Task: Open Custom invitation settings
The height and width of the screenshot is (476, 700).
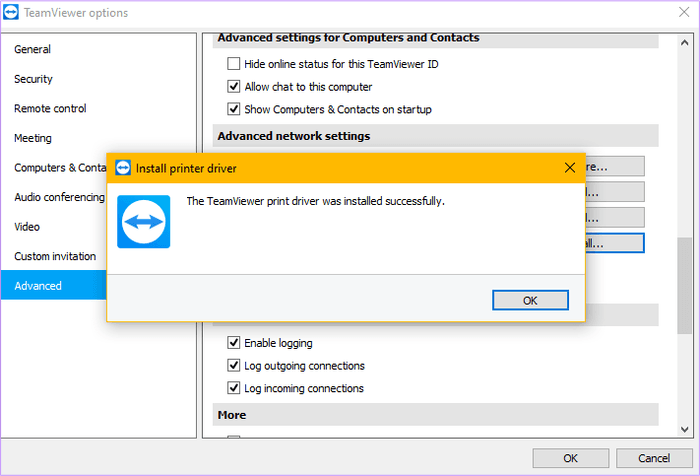Action: [x=54, y=256]
